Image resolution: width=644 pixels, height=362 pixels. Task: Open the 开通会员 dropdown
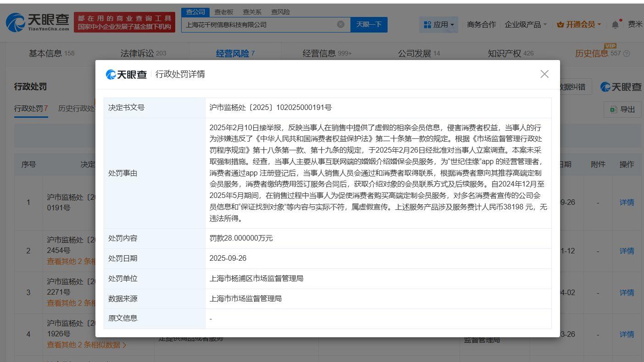579,25
